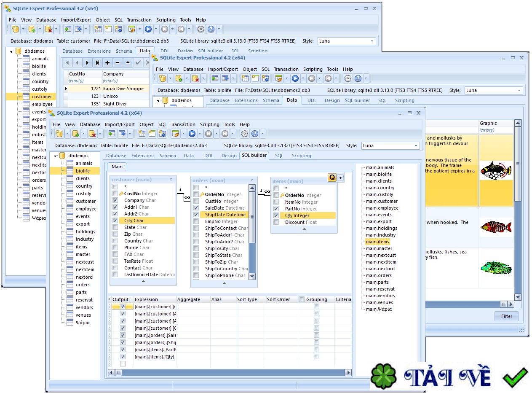Screen dimensions: 532x393
Task: Click the remove database (red X) icon in the front window
Action: pyautogui.click(x=92, y=134)
